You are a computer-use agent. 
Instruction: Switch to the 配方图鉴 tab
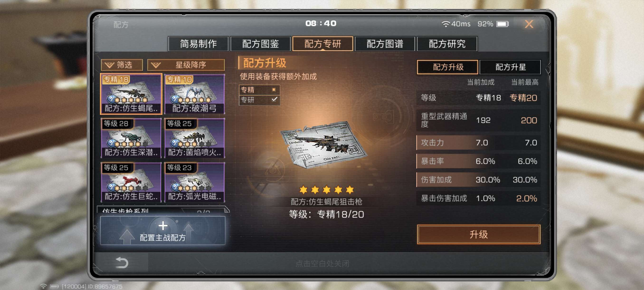click(x=260, y=44)
